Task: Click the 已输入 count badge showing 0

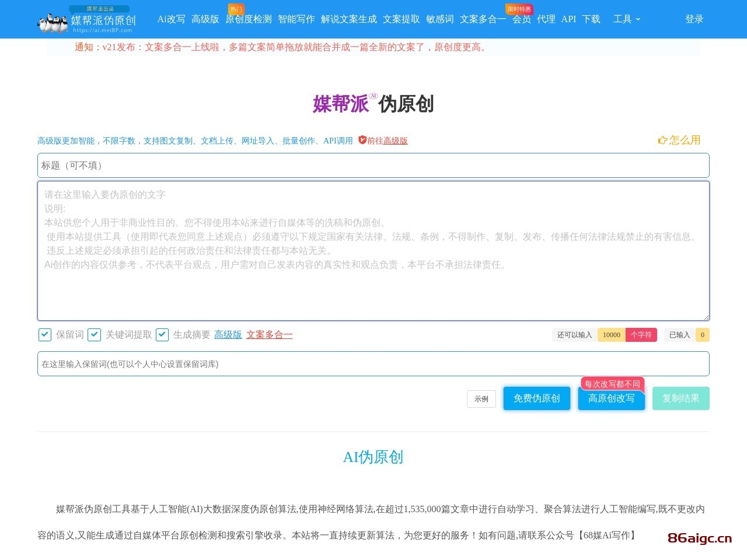Action: pyautogui.click(x=703, y=335)
